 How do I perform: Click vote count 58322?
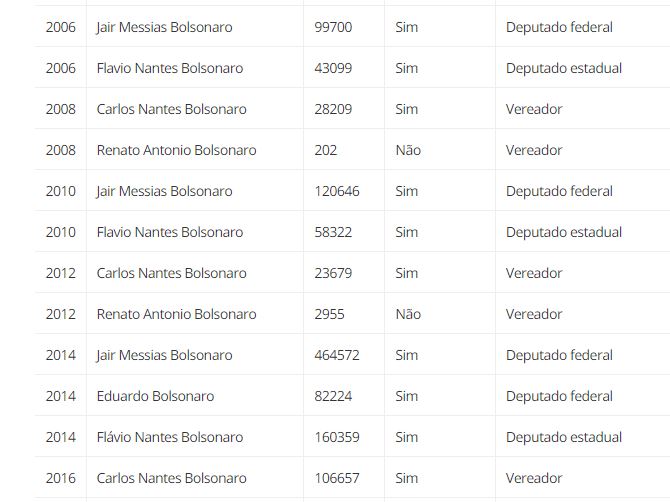(x=333, y=232)
